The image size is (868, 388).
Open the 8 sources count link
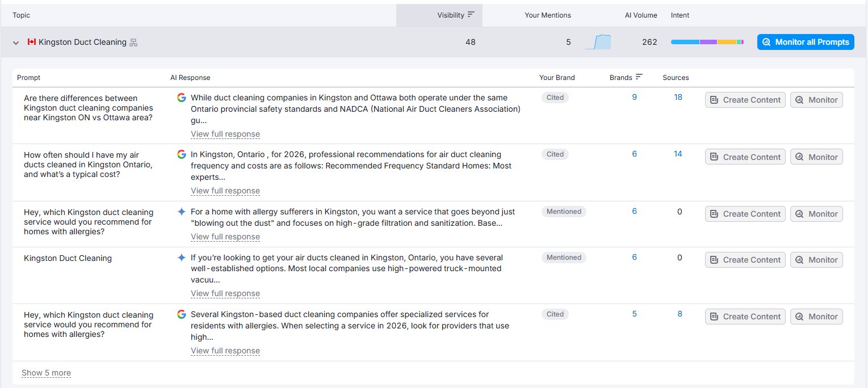pos(680,314)
